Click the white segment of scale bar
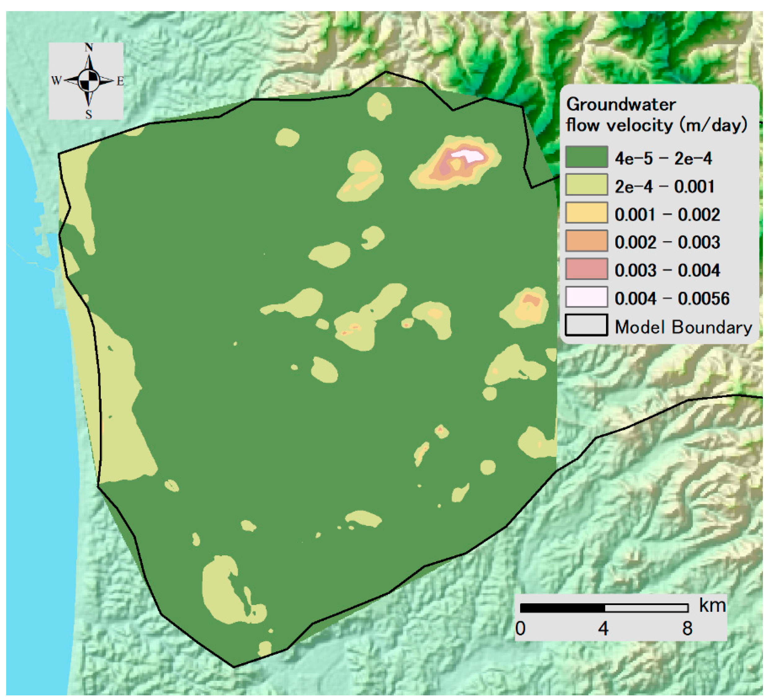The image size is (770, 700). tap(646, 608)
